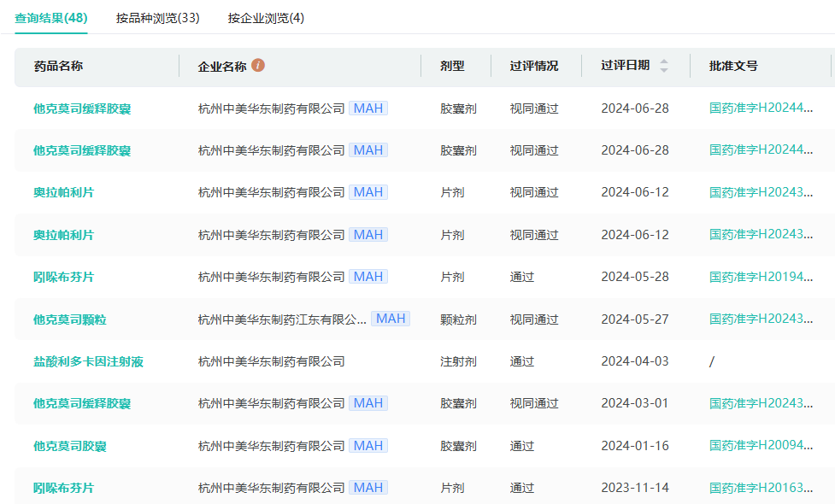Click the 药品名称 column header
This screenshot has height=504, width=835.
point(58,66)
